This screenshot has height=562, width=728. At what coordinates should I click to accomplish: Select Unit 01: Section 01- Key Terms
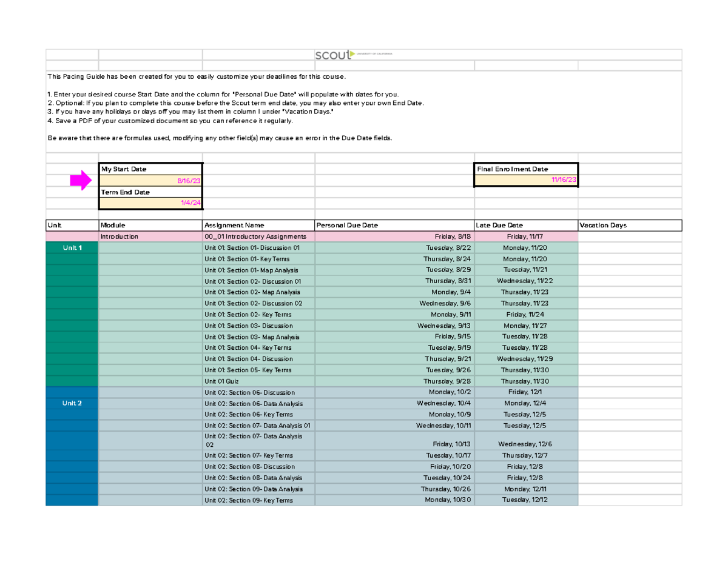(258, 259)
